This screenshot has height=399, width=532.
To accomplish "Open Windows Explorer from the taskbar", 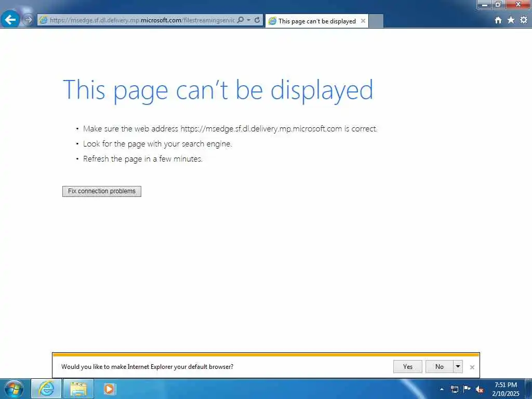I will click(x=78, y=389).
